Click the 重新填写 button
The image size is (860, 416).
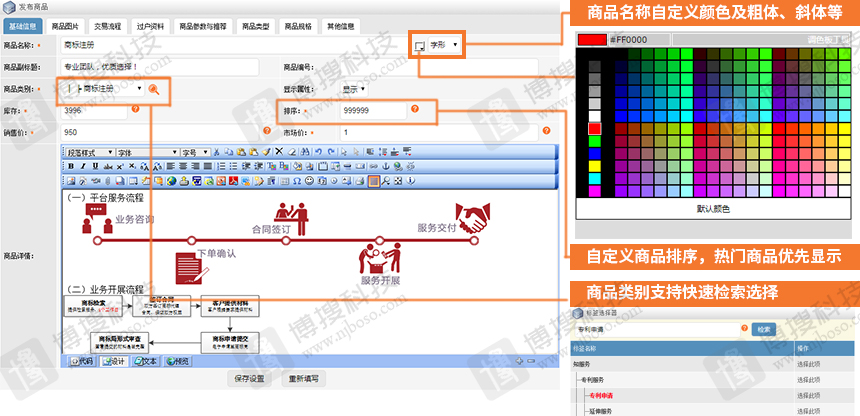coord(304,379)
